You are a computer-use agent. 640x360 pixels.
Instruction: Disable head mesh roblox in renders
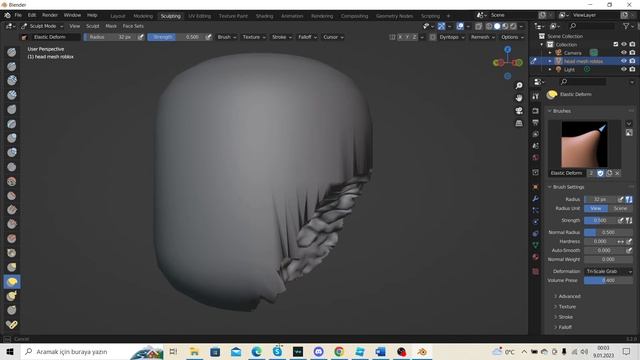[x=632, y=61]
